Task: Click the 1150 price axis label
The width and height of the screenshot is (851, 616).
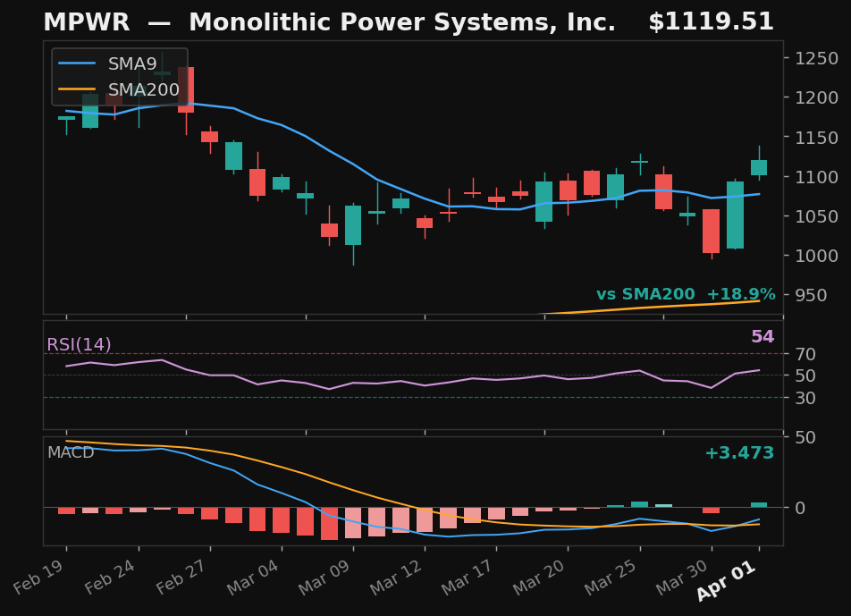Action: click(x=816, y=138)
